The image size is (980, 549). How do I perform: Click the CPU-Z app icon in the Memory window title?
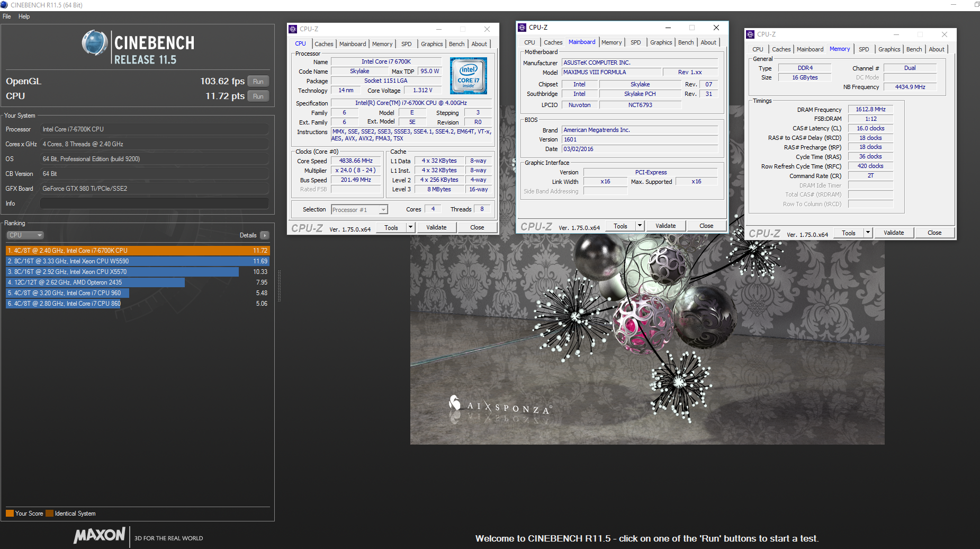(x=750, y=34)
